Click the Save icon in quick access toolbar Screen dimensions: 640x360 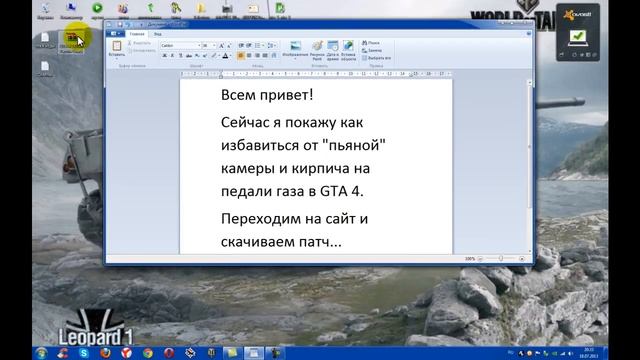tap(120, 24)
